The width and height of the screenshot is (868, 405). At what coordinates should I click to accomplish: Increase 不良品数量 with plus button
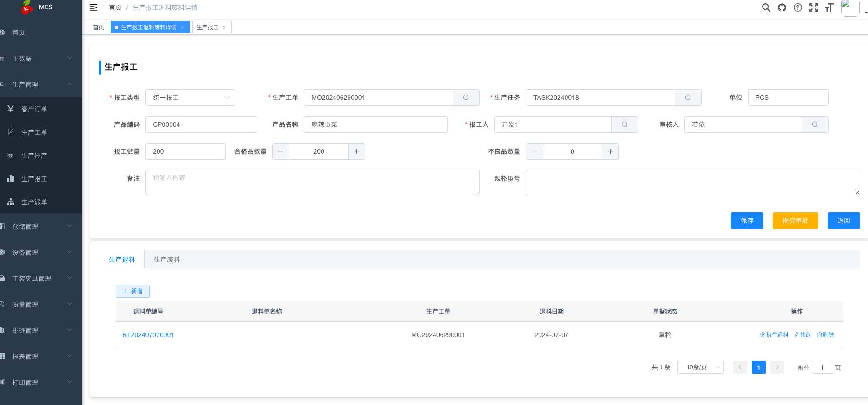coord(610,151)
